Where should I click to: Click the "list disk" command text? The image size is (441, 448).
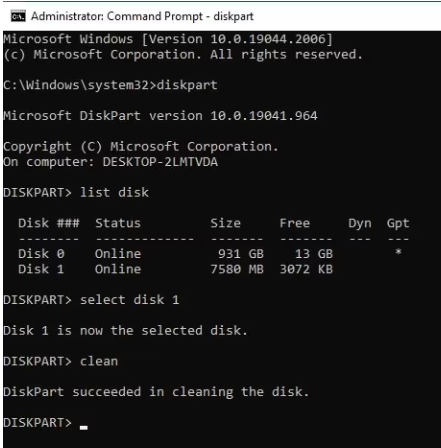pos(114,193)
